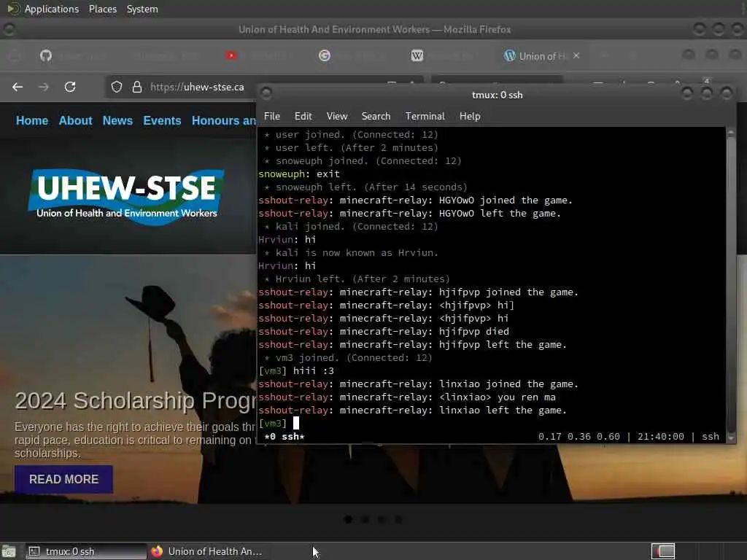Image resolution: width=747 pixels, height=560 pixels.
Task: Click the tmux clock 21:40:00
Action: click(x=661, y=436)
